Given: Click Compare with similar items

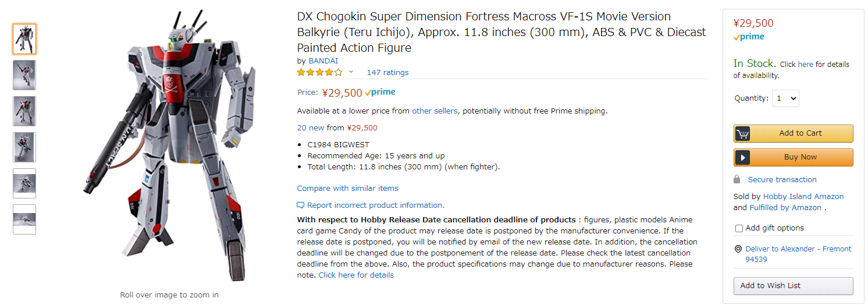Looking at the screenshot, I should point(347,188).
